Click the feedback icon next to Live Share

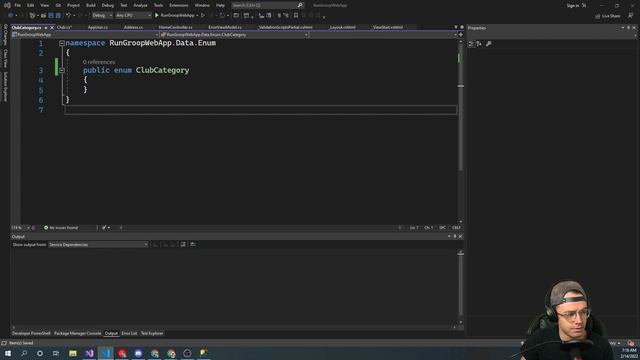click(x=631, y=16)
